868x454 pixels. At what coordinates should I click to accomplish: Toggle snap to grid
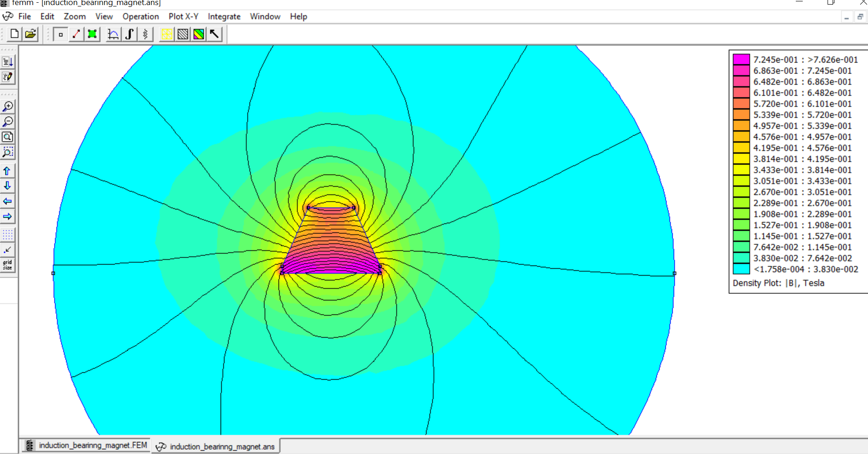pyautogui.click(x=8, y=250)
